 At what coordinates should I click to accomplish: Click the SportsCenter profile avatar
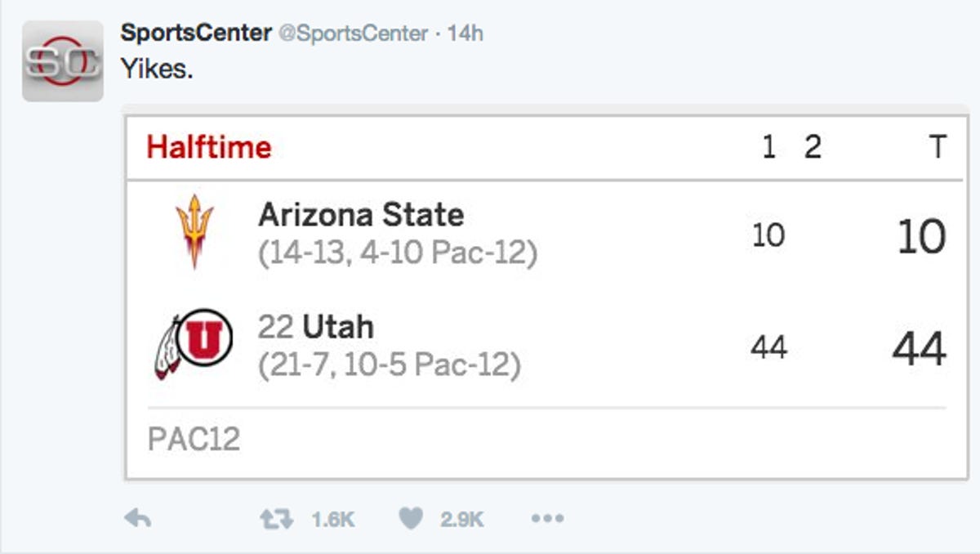62,61
